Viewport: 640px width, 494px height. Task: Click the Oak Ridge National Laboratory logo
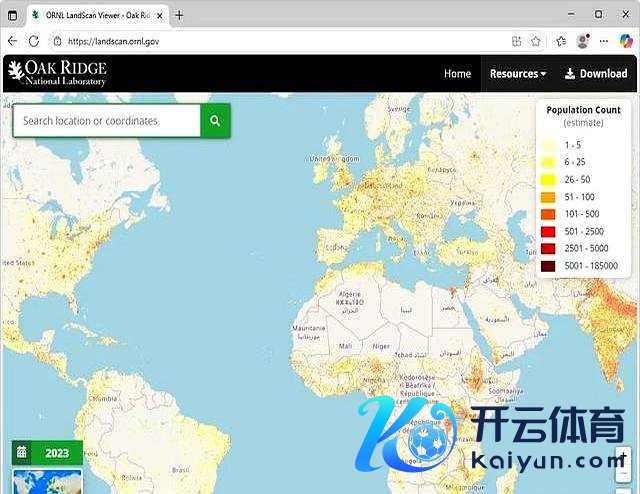point(57,73)
